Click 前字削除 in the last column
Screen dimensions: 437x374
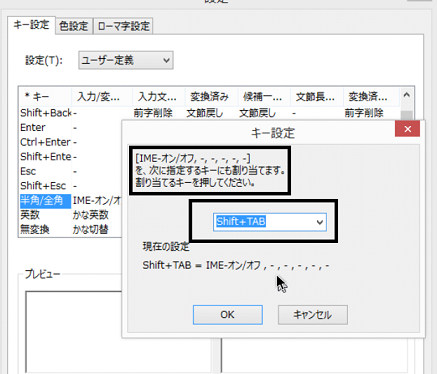click(x=364, y=113)
